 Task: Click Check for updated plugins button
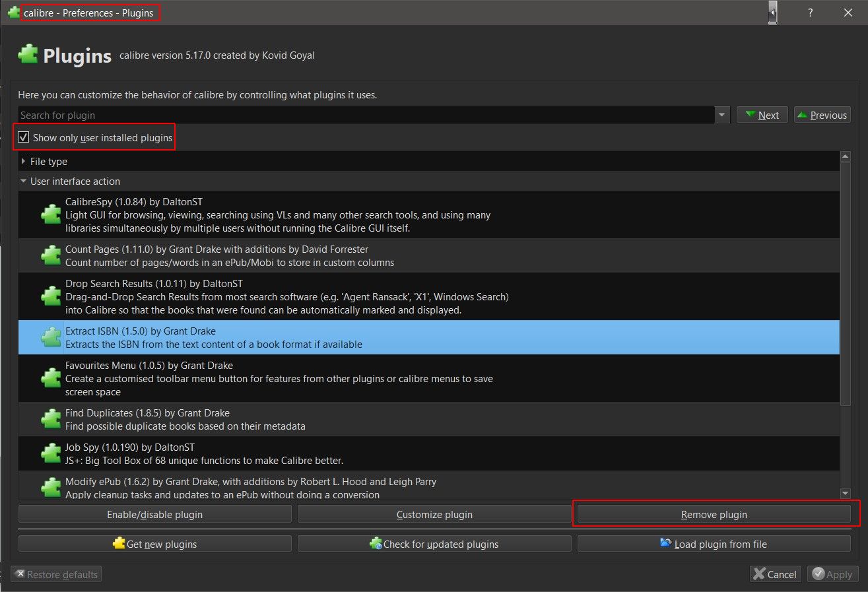point(434,544)
